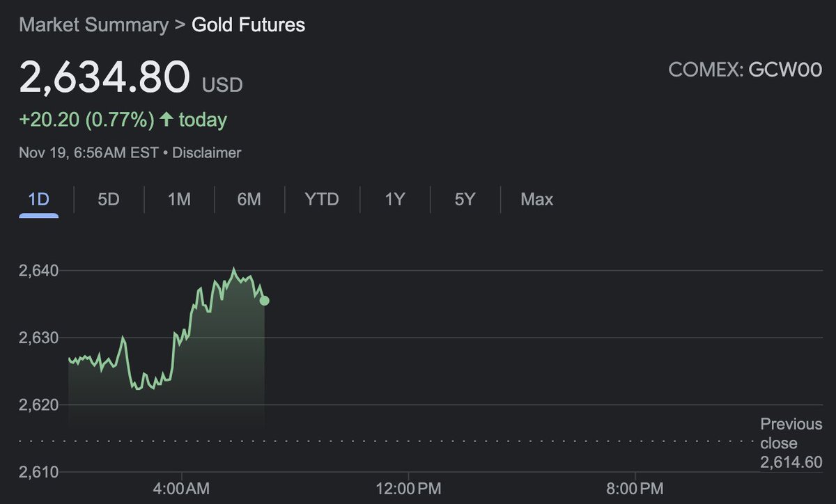Click the breadcrumb chevron separator
836x504 pixels.
tap(180, 25)
